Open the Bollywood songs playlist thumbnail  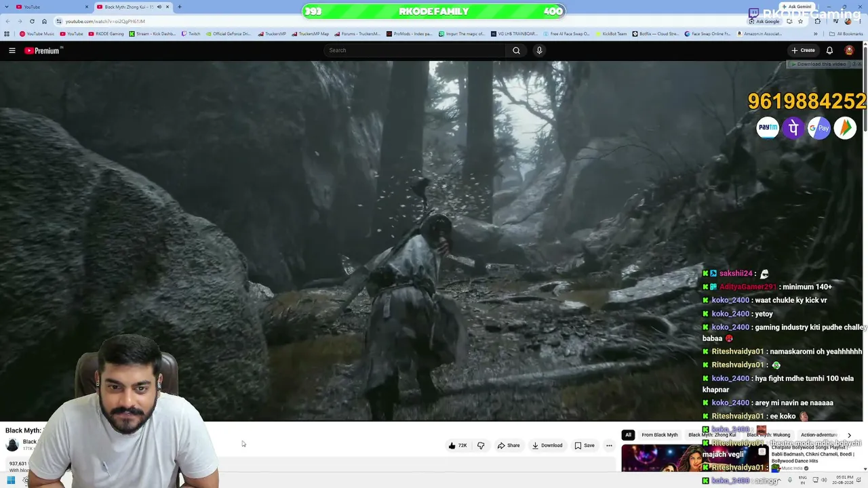coord(694,457)
